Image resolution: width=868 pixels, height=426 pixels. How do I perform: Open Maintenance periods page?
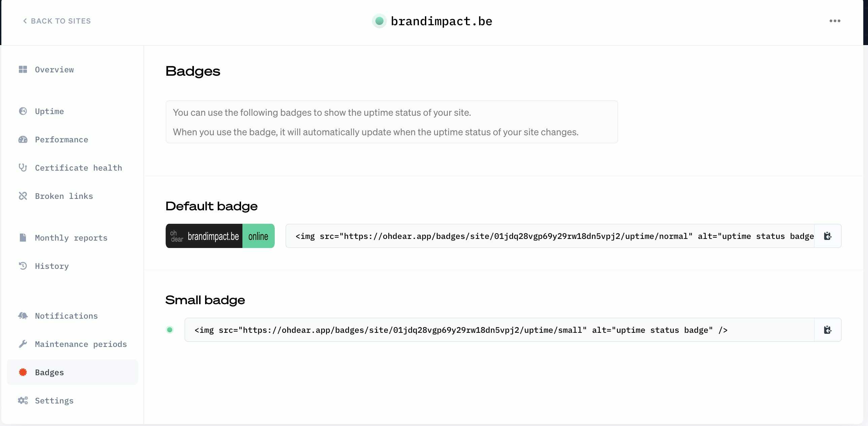tap(80, 344)
